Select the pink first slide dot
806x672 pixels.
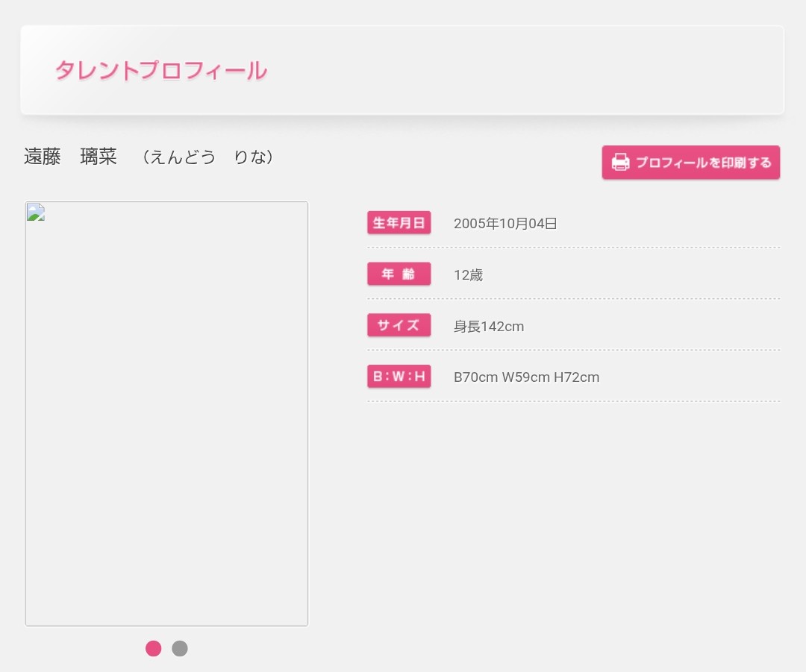154,648
